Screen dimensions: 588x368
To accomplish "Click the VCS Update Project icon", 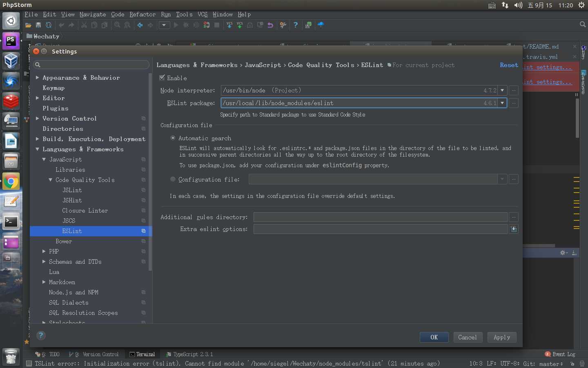I will pos(229,25).
